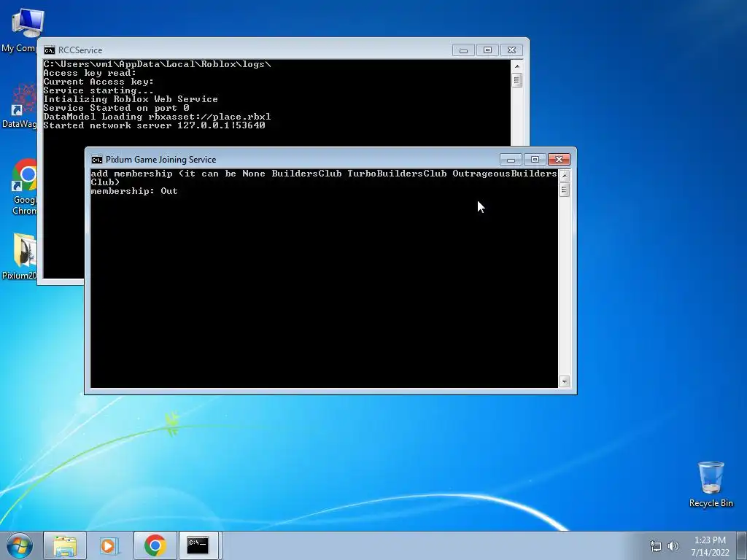The width and height of the screenshot is (747, 560).
Task: Open the Windows Start menu
Action: [x=20, y=545]
